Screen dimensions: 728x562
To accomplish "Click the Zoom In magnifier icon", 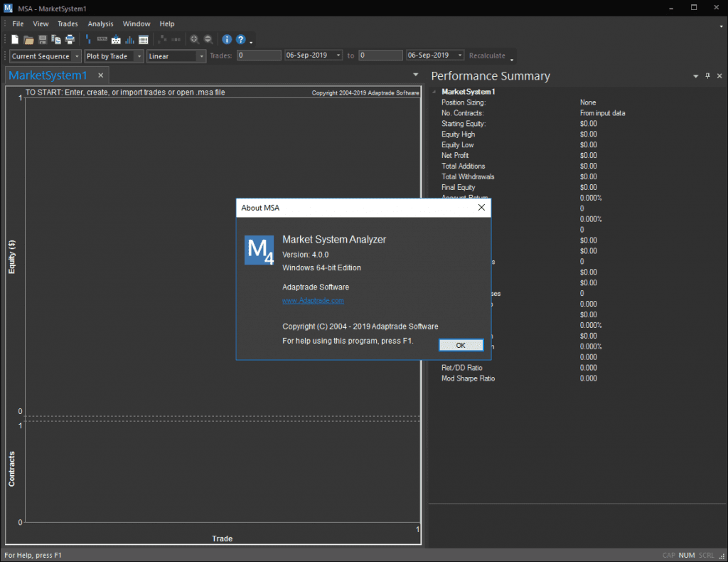I will click(194, 40).
